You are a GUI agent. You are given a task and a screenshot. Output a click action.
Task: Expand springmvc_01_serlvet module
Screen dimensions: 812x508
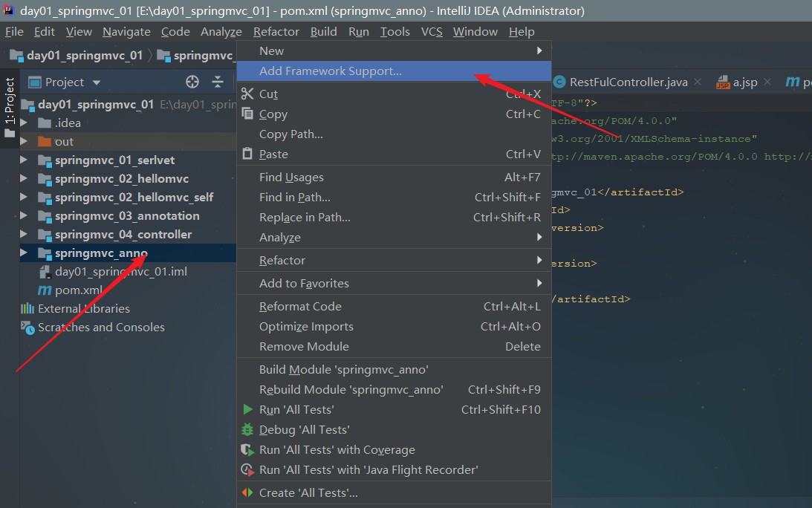pyautogui.click(x=23, y=160)
